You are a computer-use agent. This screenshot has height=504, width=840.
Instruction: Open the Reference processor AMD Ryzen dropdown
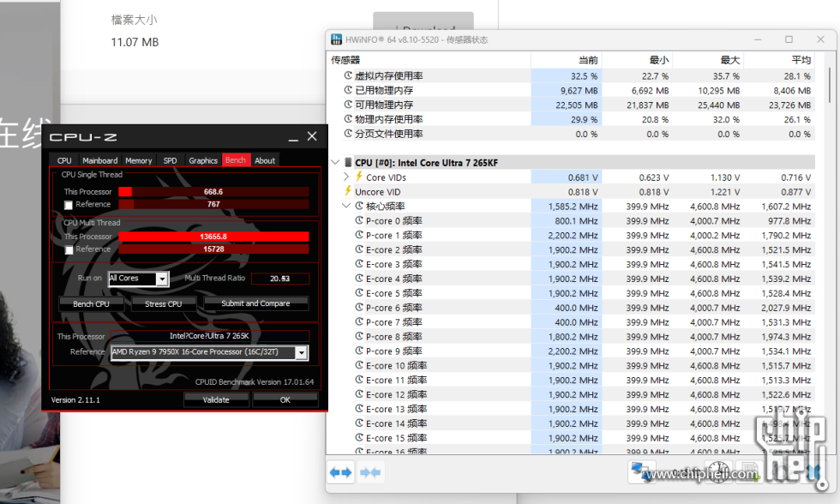click(x=302, y=352)
